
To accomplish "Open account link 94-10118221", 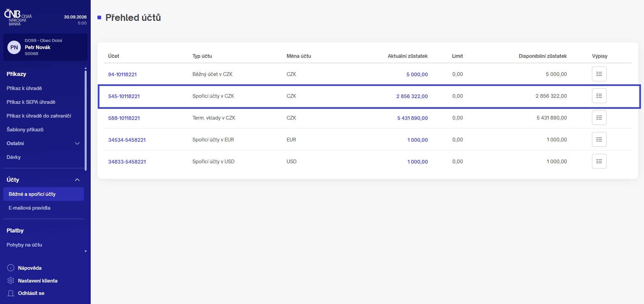I will point(122,74).
